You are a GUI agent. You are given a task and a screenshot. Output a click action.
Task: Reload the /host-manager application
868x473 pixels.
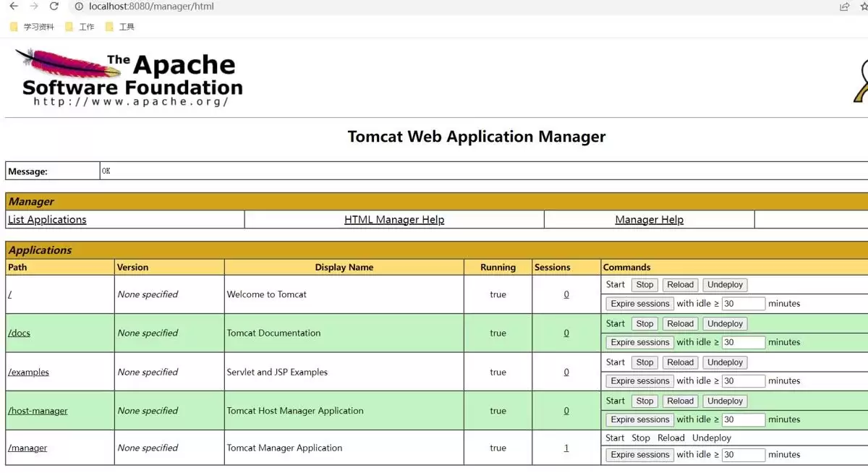pyautogui.click(x=680, y=401)
